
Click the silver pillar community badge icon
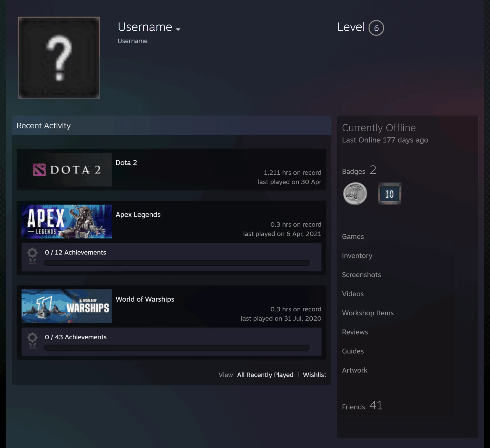[x=355, y=194]
